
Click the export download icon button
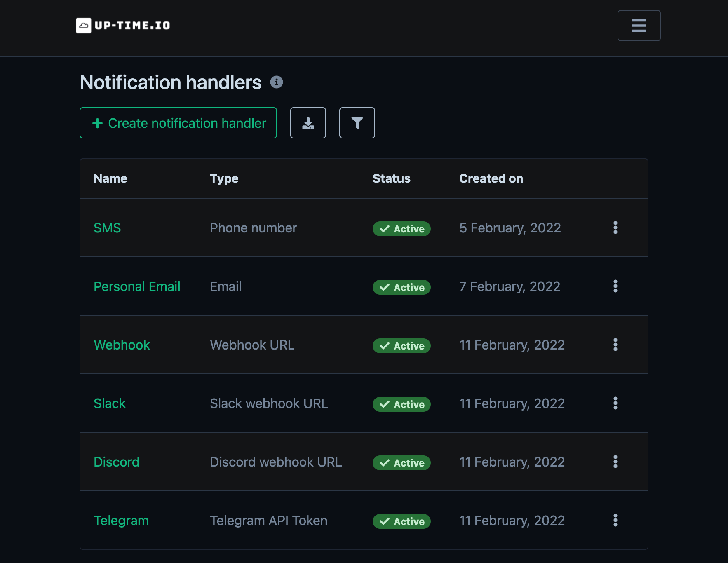point(308,123)
